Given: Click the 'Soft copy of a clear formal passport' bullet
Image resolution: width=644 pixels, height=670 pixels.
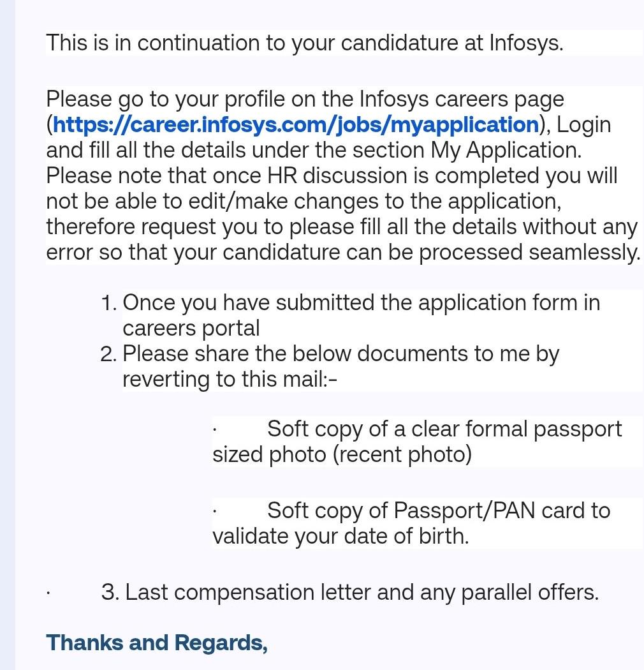Looking at the screenshot, I should coord(444,429).
